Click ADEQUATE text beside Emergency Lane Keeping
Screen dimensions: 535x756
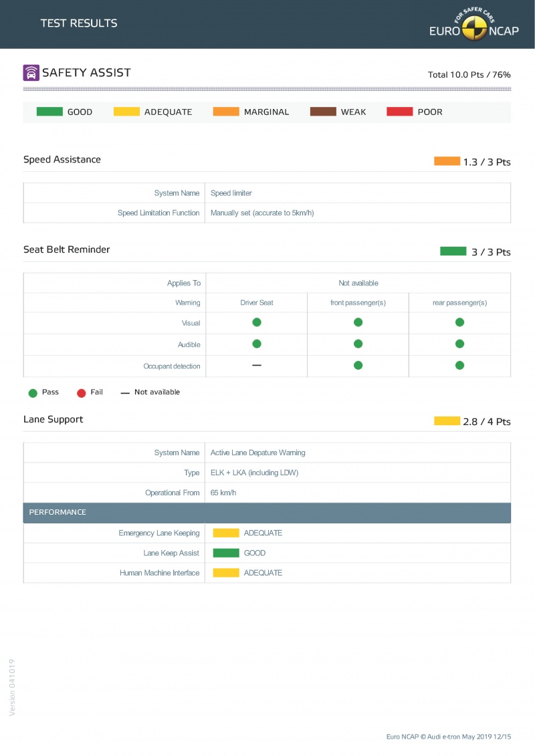coord(263,533)
